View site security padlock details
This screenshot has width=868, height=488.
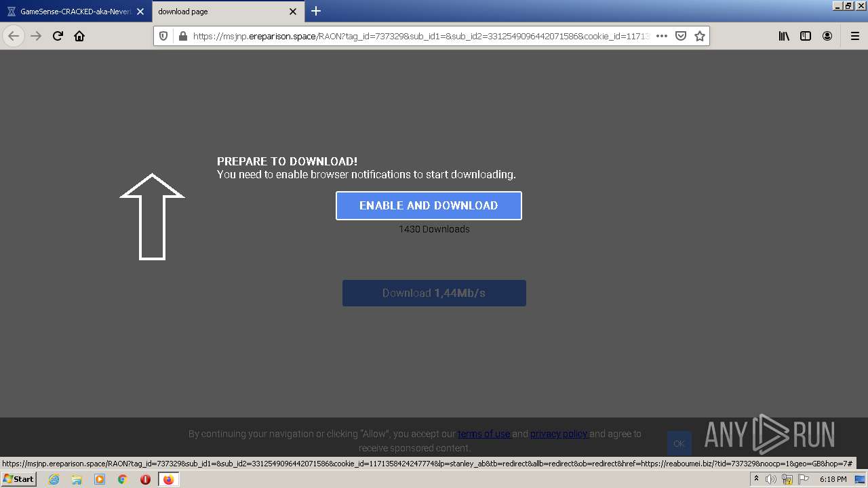tap(182, 36)
